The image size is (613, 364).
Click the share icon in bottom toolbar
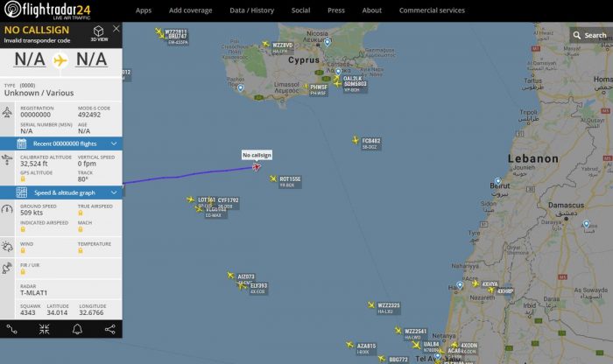[110, 329]
